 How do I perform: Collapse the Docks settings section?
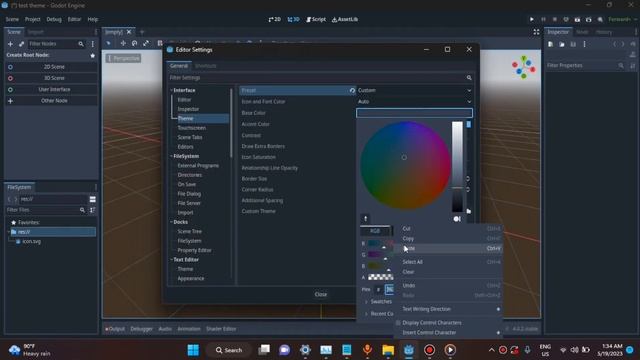(x=171, y=222)
